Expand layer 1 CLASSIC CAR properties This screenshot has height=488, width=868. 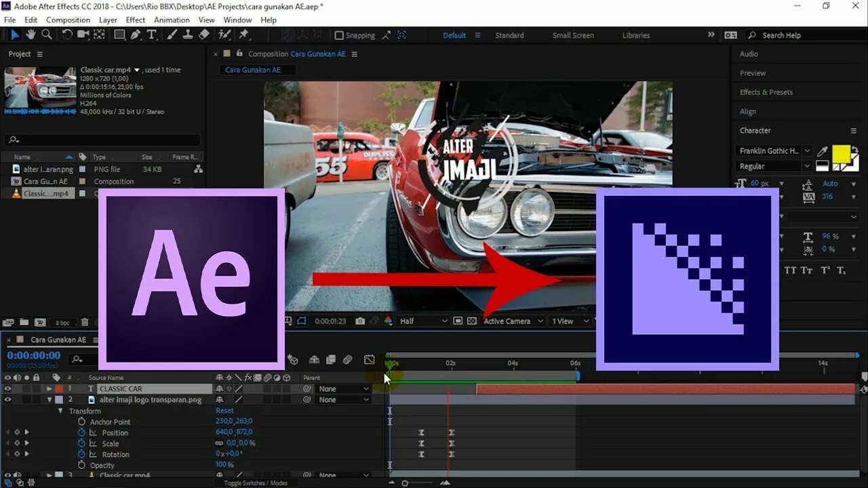(49, 389)
